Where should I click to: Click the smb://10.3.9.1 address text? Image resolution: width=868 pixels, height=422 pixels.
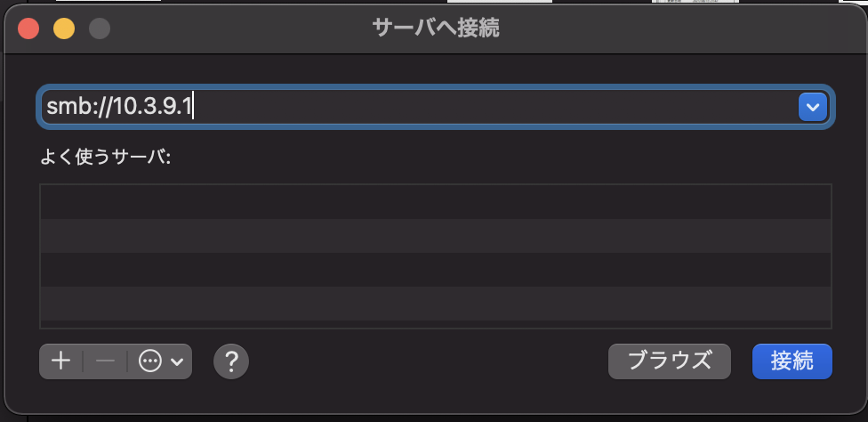pyautogui.click(x=118, y=107)
